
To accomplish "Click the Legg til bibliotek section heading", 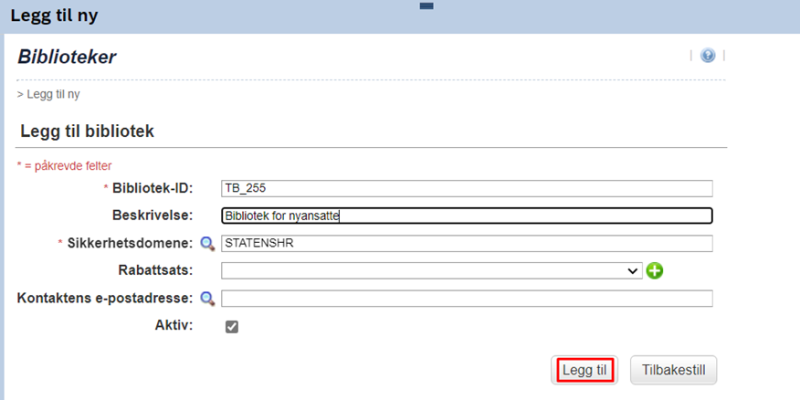I will point(87,132).
